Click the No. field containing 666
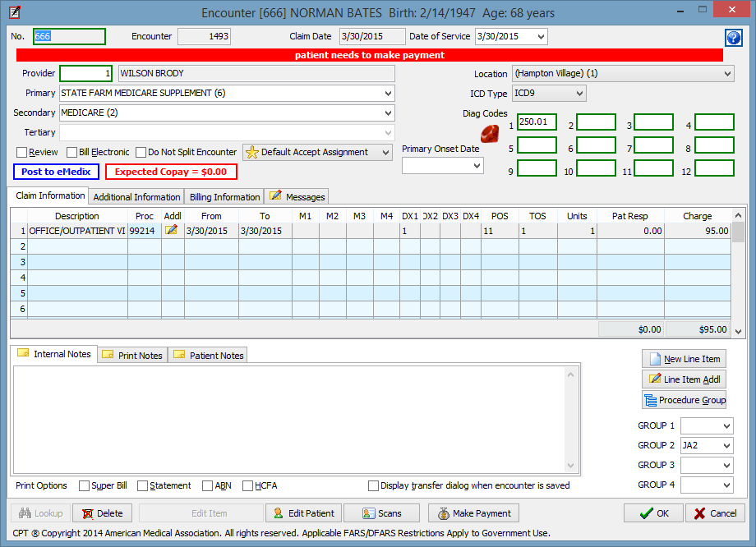The height and width of the screenshot is (547, 756). pyautogui.click(x=69, y=37)
